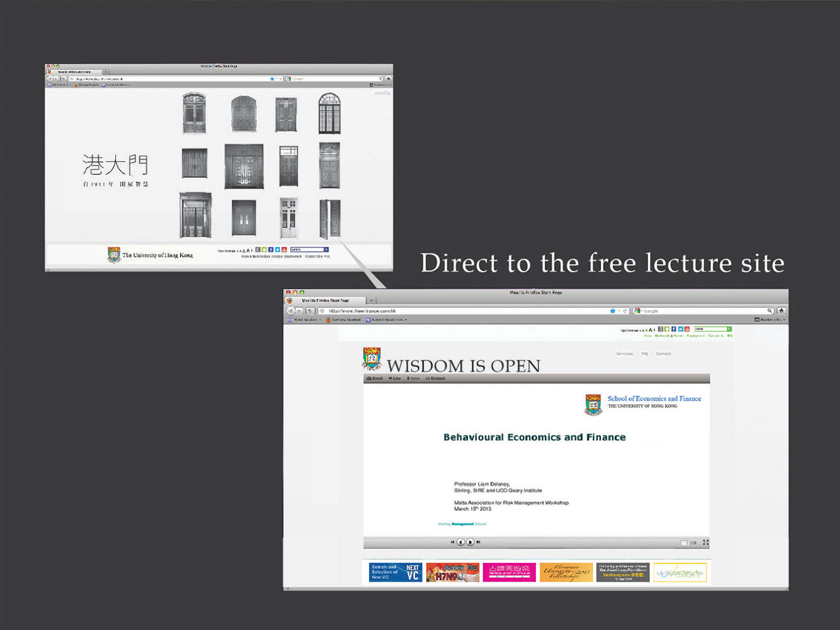The image size is (840, 630).
Task: Click the lecture site URL address field
Action: pos(464,311)
